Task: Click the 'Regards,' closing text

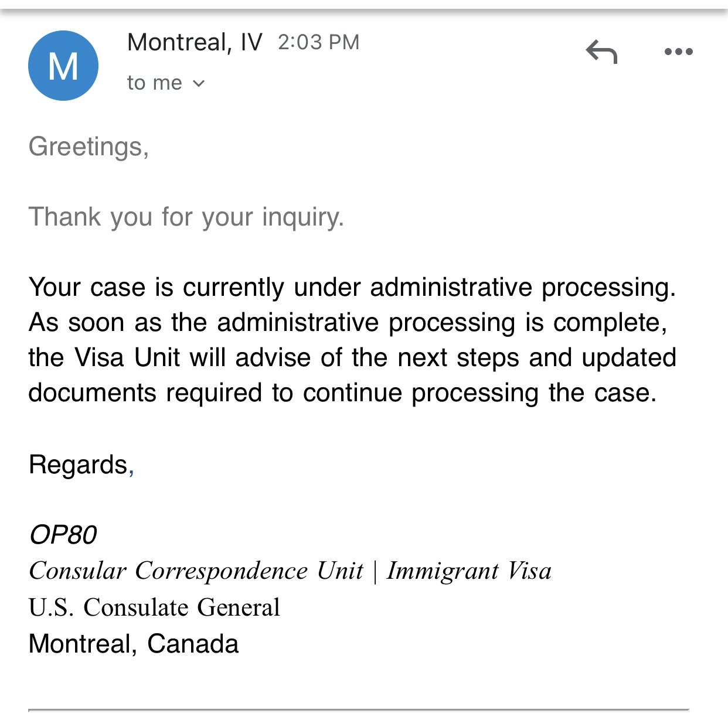Action: [x=81, y=465]
